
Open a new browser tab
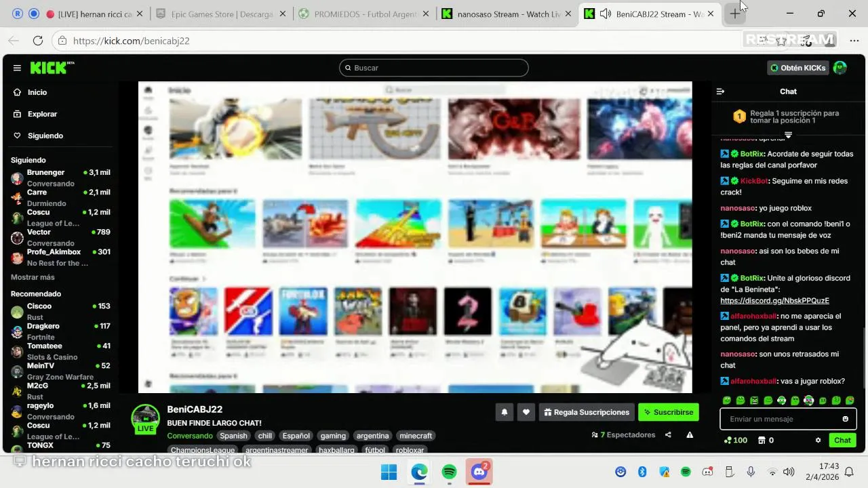pyautogui.click(x=735, y=14)
